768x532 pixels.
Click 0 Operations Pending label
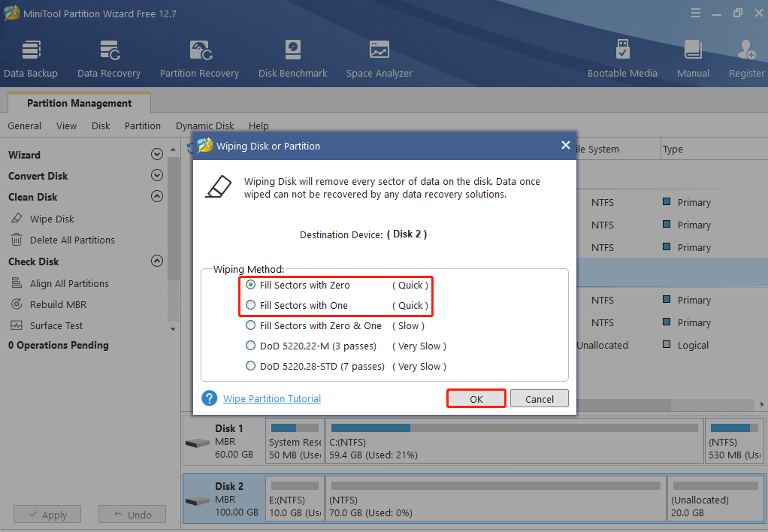[59, 345]
